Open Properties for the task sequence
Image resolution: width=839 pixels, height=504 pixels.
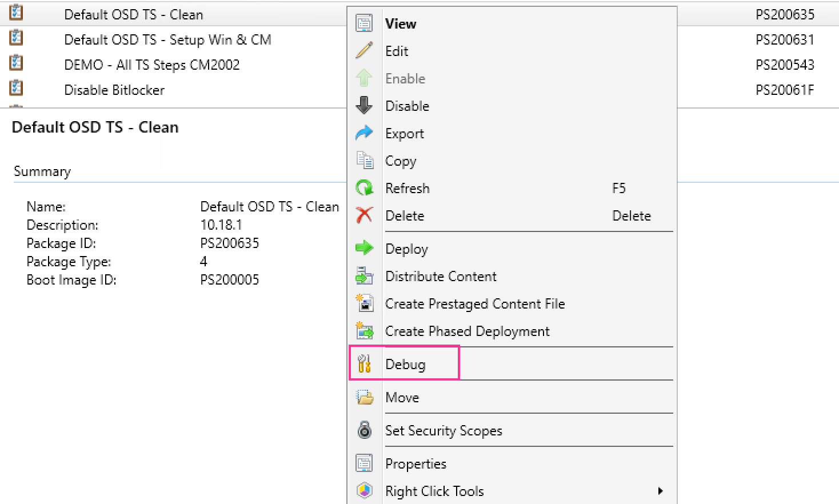(x=415, y=463)
